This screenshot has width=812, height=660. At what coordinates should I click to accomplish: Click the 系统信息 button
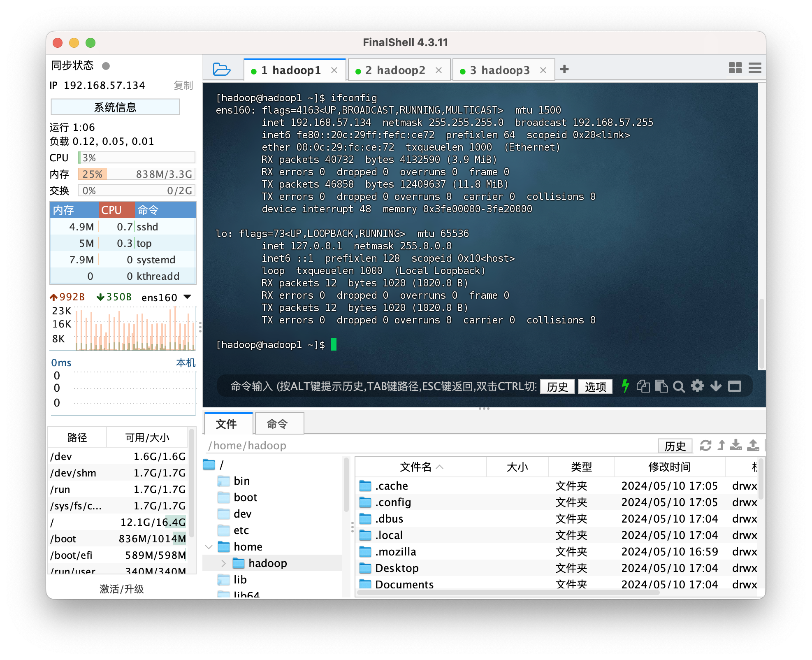point(115,107)
